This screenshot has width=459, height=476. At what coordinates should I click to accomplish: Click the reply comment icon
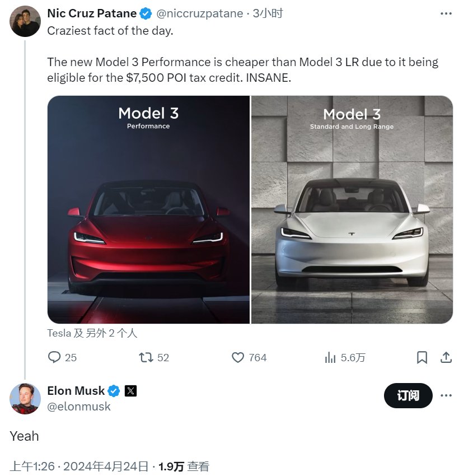pyautogui.click(x=54, y=357)
